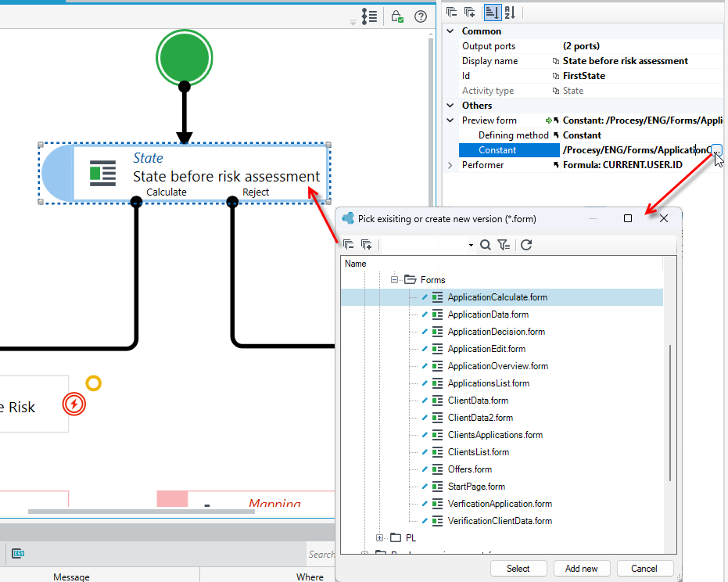
Task: Click the red lightning error event icon
Action: pyautogui.click(x=74, y=404)
